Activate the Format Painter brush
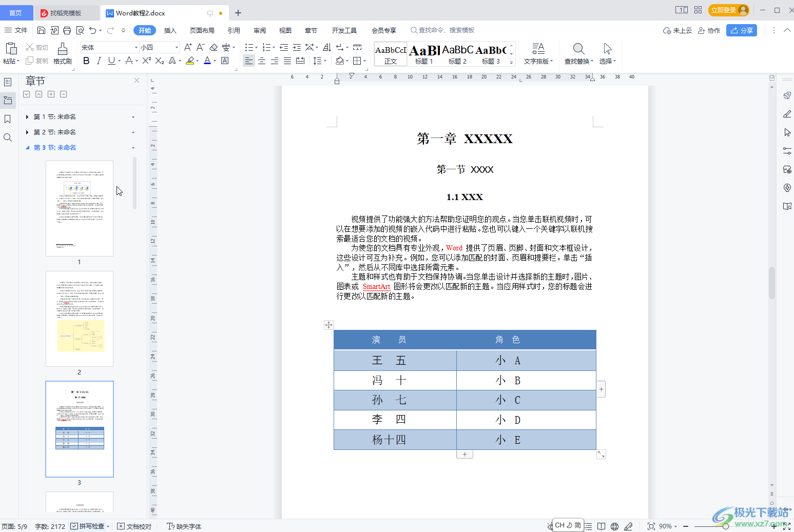 62,53
